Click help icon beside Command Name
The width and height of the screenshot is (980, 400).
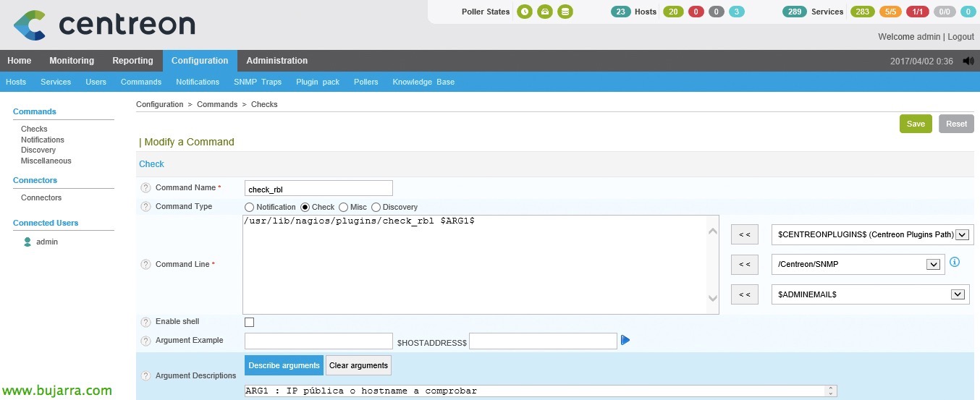[x=145, y=188]
